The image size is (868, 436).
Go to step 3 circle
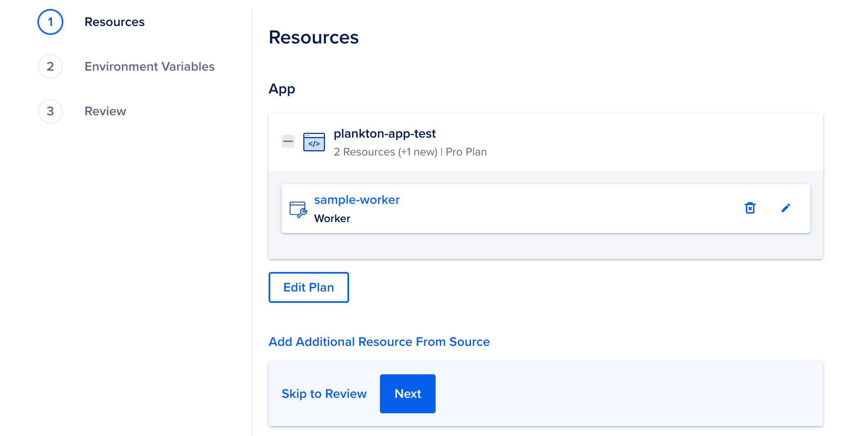[x=50, y=111]
